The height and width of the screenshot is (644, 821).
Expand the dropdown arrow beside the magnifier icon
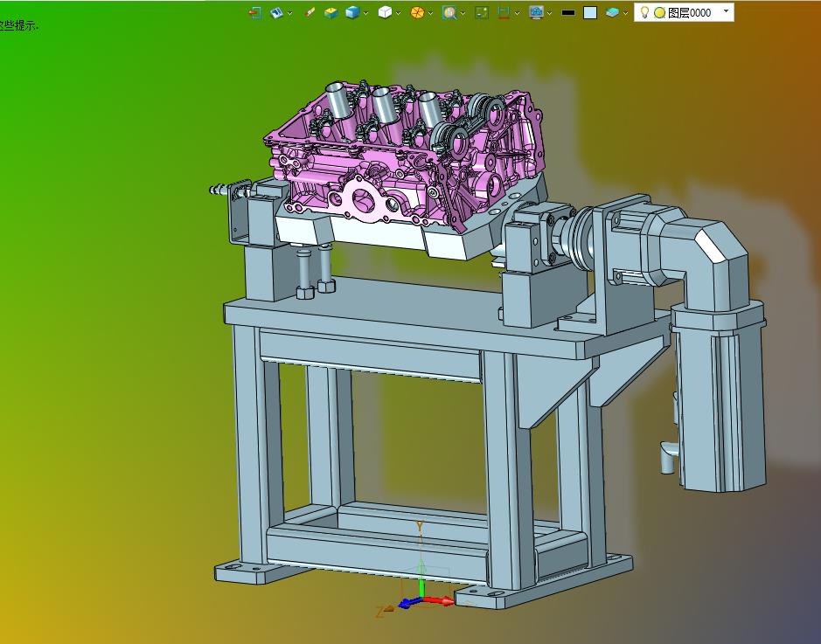coord(463,13)
